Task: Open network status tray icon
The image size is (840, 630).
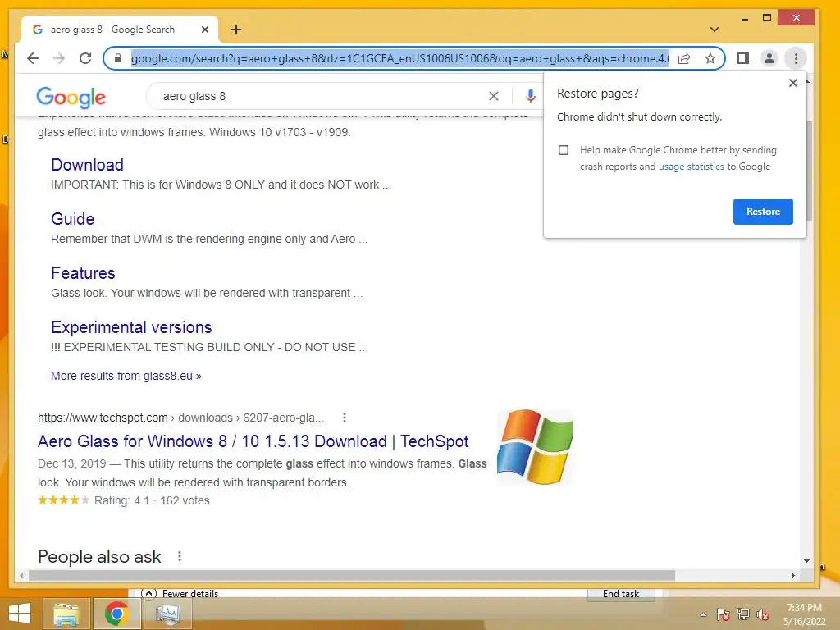Action: 743,614
